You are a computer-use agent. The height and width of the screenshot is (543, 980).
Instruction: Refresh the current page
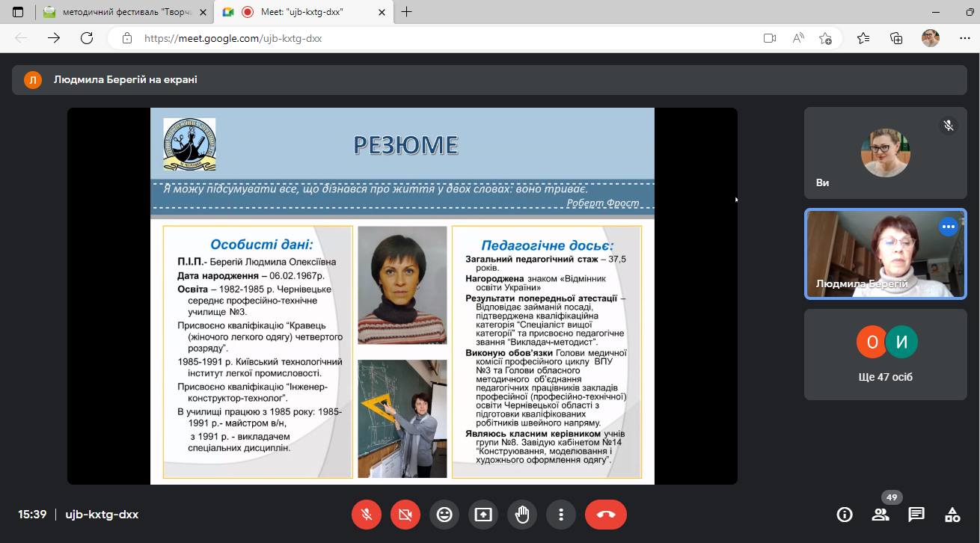pos(87,38)
